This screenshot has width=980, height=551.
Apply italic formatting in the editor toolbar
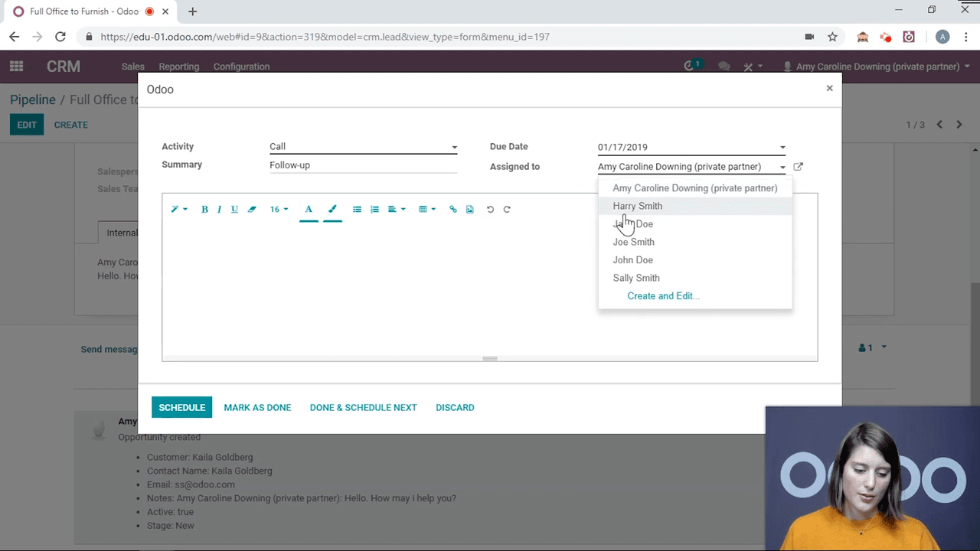point(219,210)
